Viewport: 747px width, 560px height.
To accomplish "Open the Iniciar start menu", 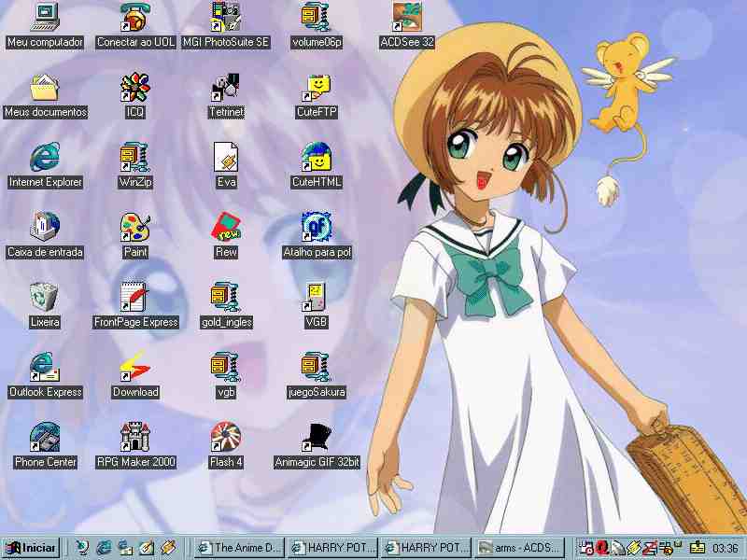I will [x=31, y=548].
